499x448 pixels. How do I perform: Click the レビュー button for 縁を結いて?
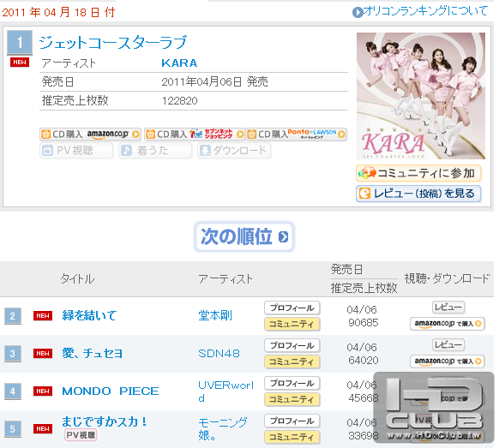click(448, 308)
